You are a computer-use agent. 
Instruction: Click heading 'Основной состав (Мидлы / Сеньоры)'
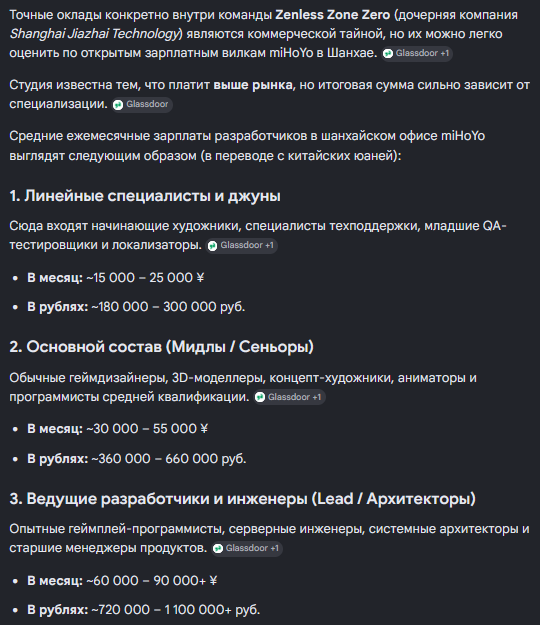161,347
